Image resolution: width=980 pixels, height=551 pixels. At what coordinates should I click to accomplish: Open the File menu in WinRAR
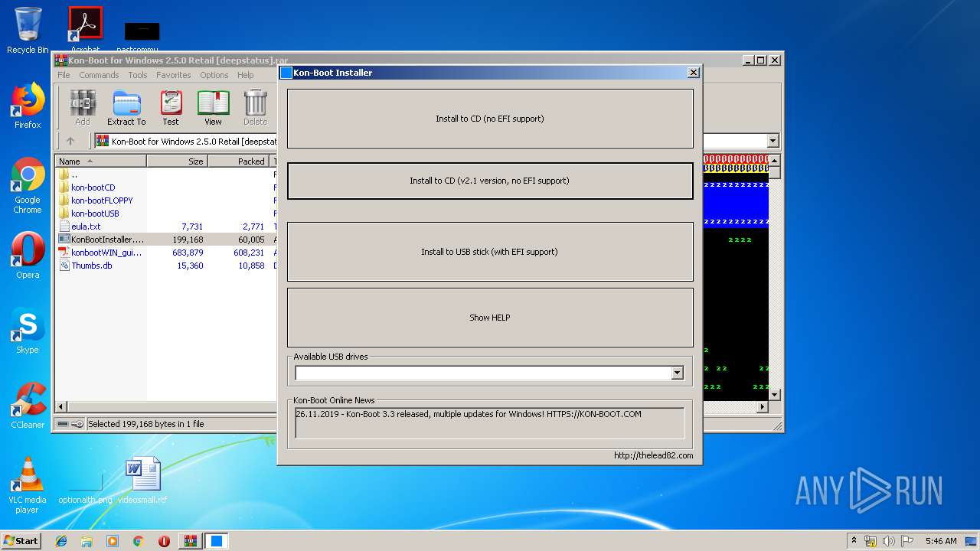coord(64,75)
